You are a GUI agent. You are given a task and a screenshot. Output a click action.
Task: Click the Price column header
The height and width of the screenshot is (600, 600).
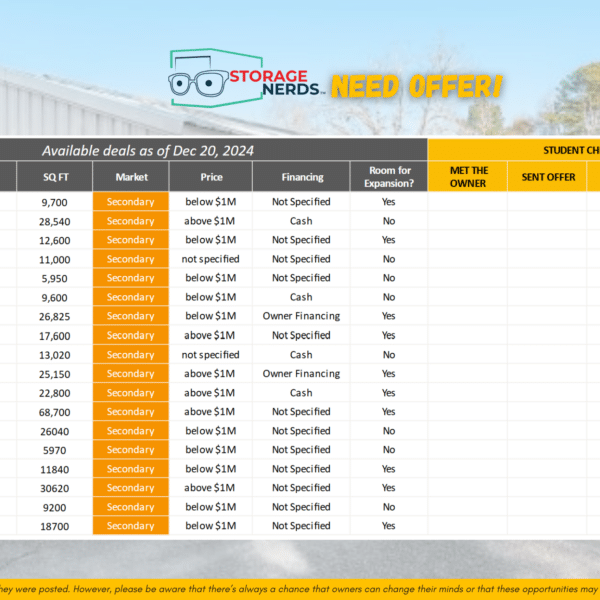[210, 177]
